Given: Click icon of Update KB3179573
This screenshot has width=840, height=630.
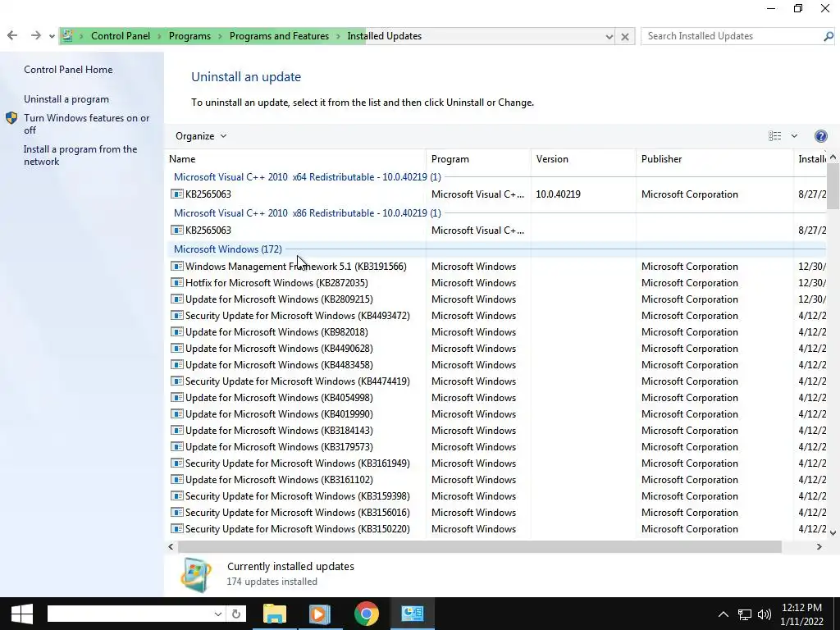Looking at the screenshot, I should [177, 447].
